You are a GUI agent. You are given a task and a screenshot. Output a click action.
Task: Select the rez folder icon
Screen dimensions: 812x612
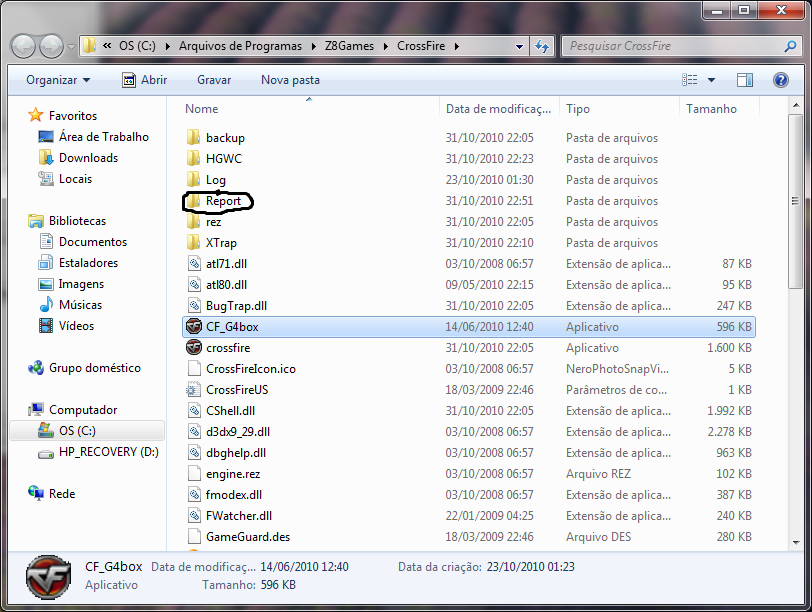coord(194,222)
